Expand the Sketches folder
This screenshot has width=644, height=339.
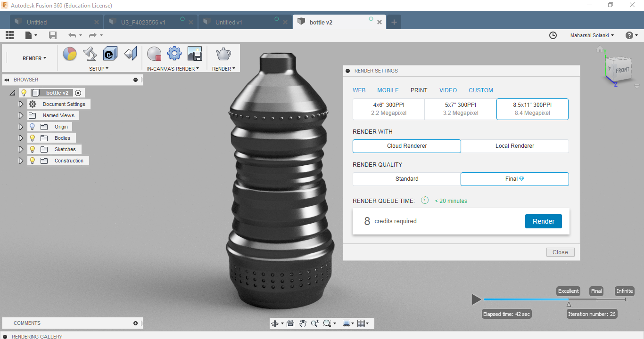(x=21, y=149)
